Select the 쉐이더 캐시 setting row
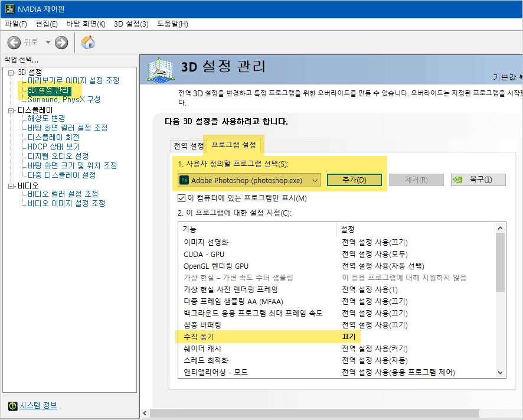 337,349
